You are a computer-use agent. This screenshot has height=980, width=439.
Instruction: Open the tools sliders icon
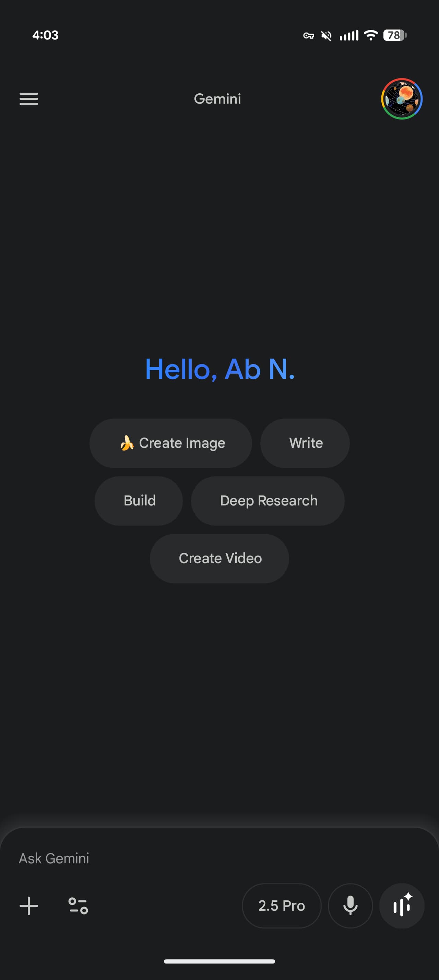tap(78, 906)
